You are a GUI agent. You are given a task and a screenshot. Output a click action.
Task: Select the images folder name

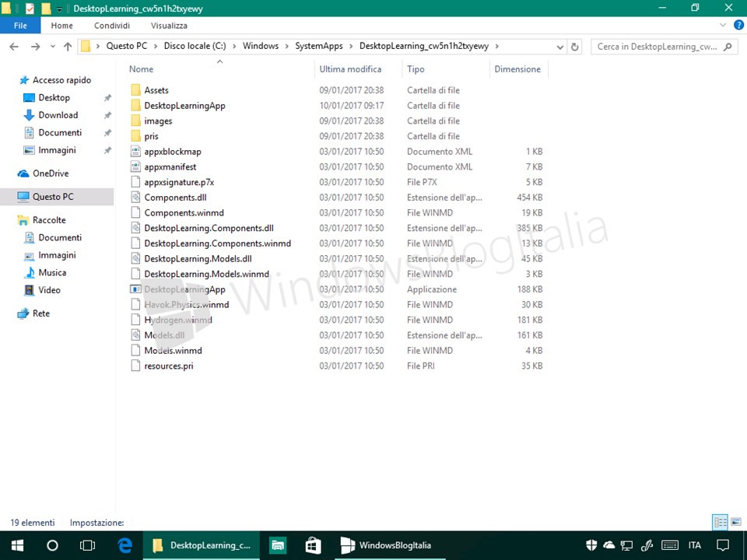coord(158,121)
